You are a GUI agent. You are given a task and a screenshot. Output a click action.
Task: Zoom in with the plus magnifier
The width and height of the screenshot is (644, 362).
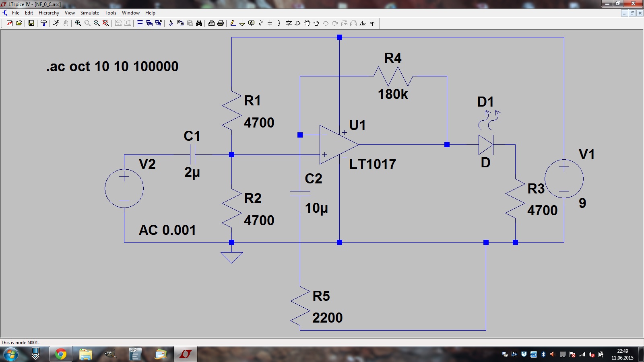pos(78,23)
